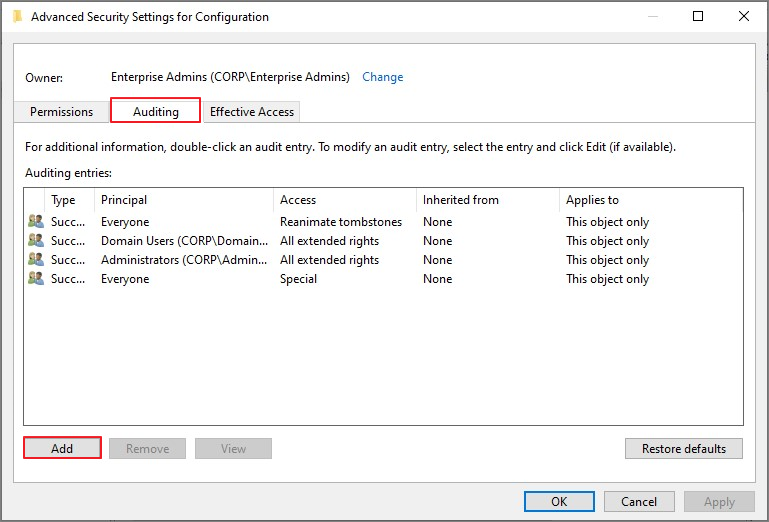
Task: Select the Domain Users (CORP\Domain... principal
Action: [x=184, y=241]
